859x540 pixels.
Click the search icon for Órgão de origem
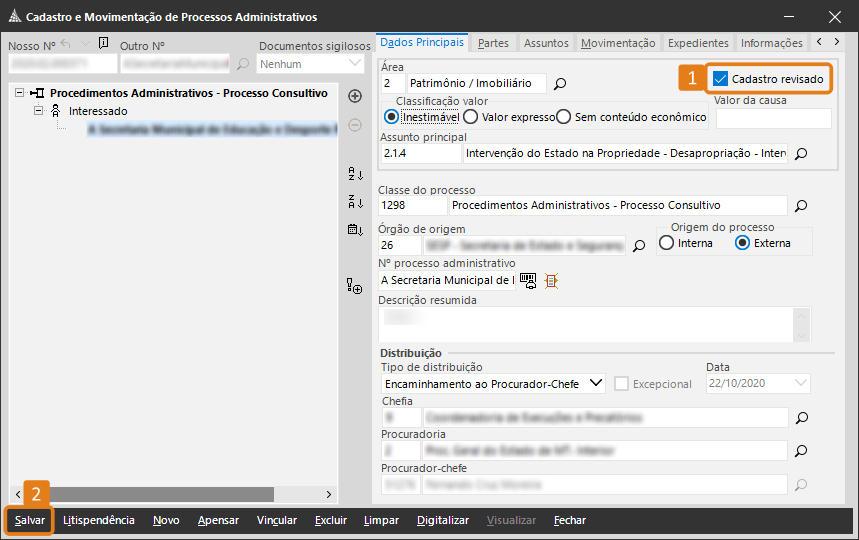(639, 245)
